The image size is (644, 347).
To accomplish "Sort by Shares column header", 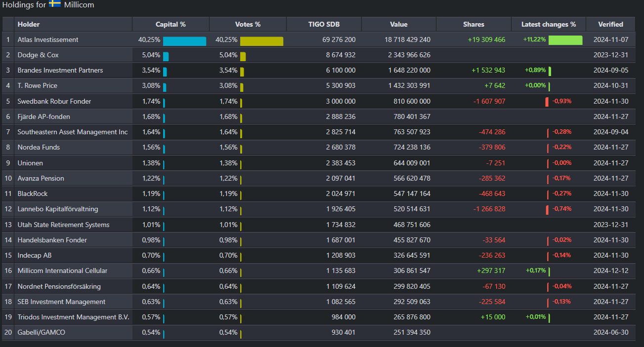I will coord(473,24).
